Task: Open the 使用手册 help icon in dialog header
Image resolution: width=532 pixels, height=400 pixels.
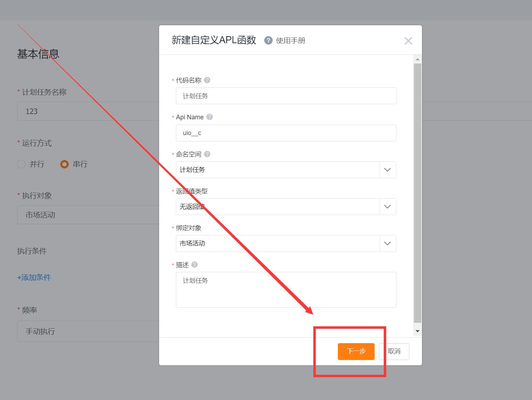Action: [268, 40]
